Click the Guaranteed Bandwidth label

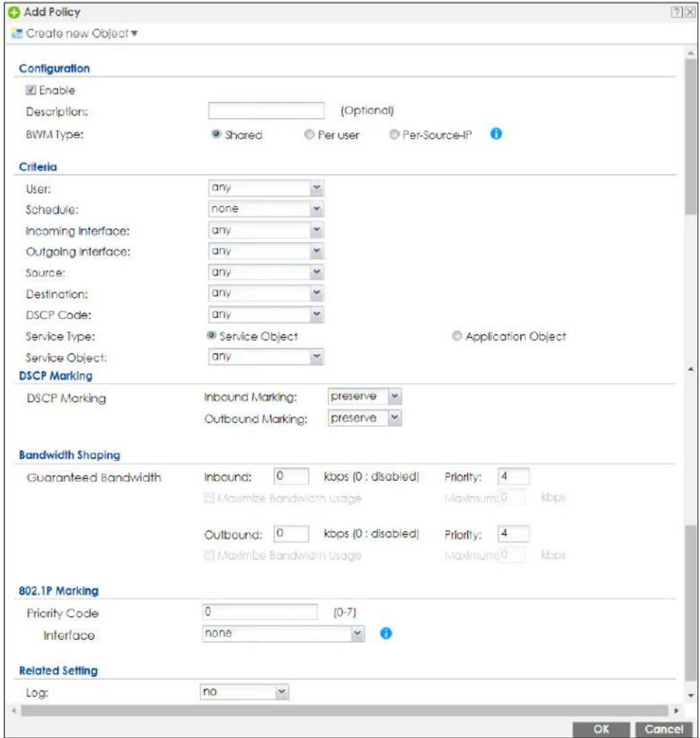(94, 477)
